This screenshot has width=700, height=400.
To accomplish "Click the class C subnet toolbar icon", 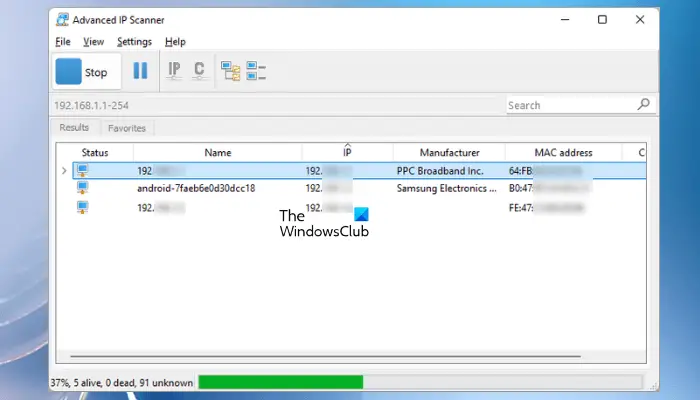I will point(199,71).
